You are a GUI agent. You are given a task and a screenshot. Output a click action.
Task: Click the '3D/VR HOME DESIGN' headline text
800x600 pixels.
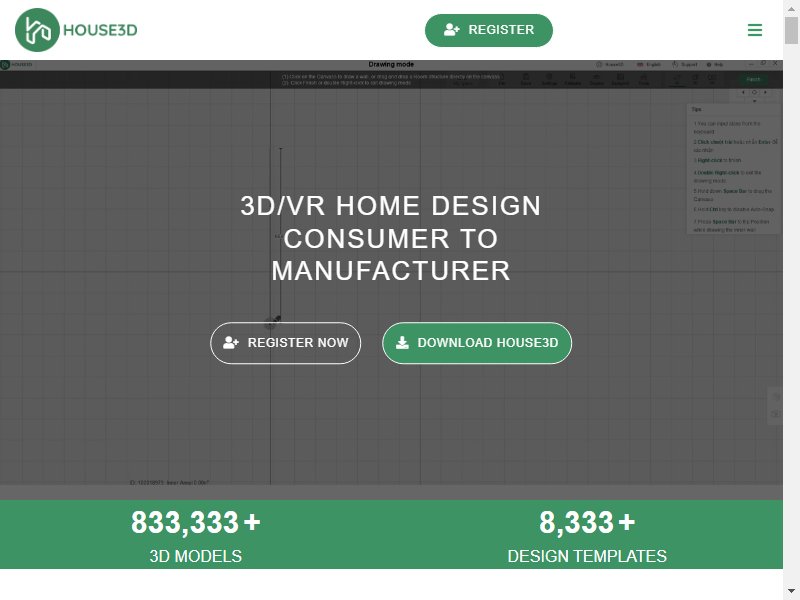390,206
